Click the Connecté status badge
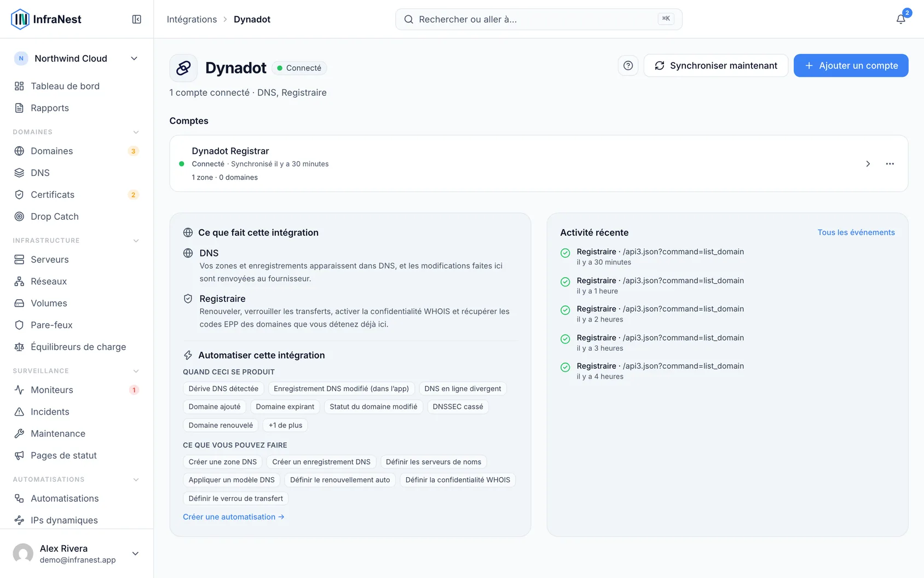The image size is (924, 578). pos(299,68)
